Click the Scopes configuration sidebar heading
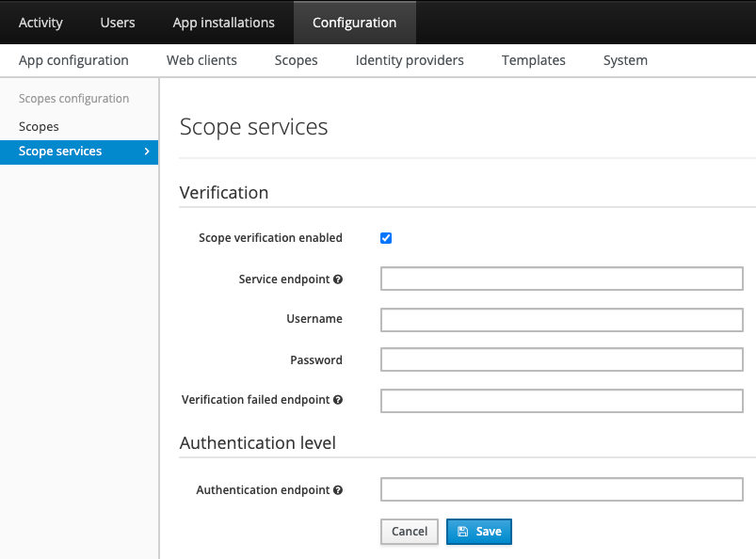The width and height of the screenshot is (756, 559). [73, 99]
